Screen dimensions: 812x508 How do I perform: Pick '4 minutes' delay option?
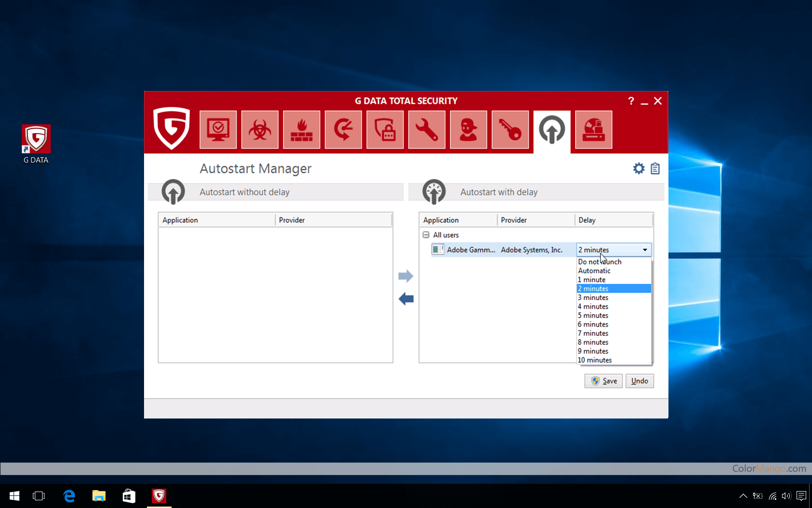pos(614,307)
